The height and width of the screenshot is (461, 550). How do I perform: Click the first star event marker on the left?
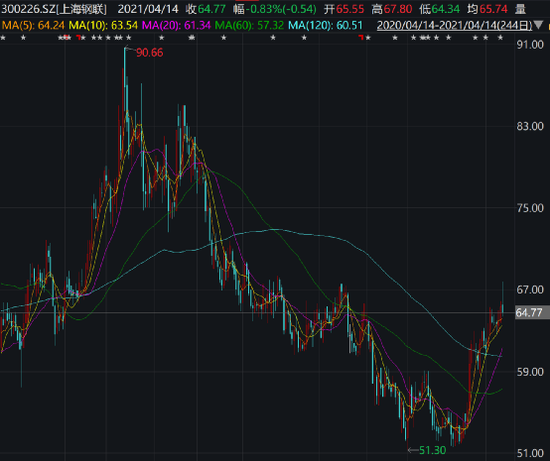coord(3,38)
